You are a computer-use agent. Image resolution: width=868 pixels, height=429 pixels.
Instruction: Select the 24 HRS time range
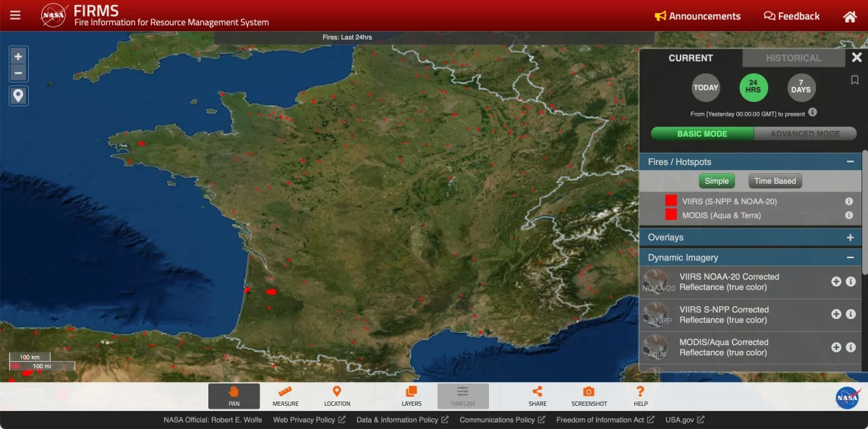tap(754, 88)
